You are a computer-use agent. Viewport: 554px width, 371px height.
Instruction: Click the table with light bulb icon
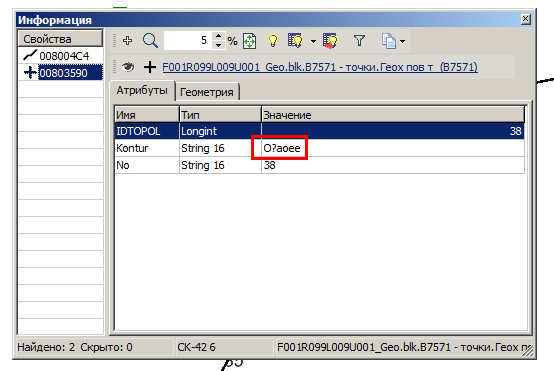coord(295,41)
